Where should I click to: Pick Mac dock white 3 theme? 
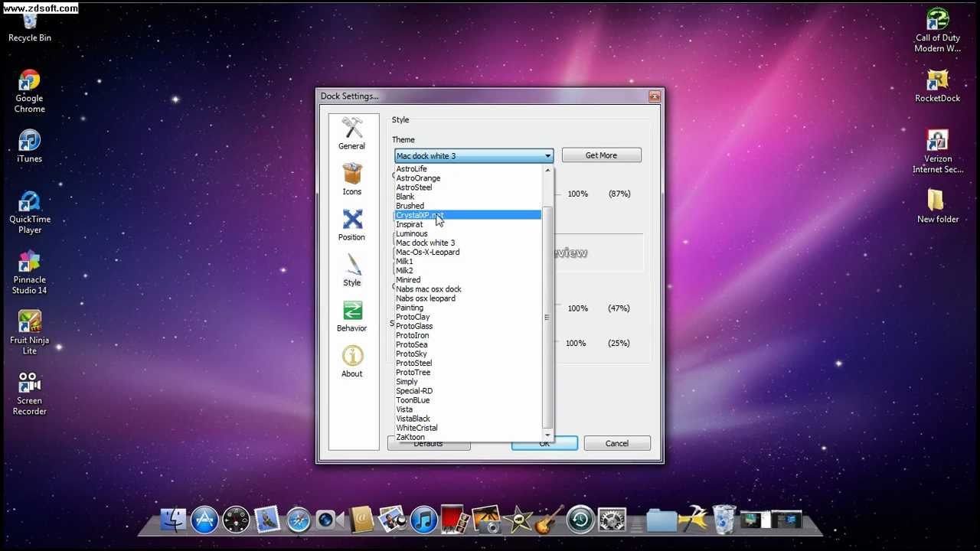pos(468,243)
